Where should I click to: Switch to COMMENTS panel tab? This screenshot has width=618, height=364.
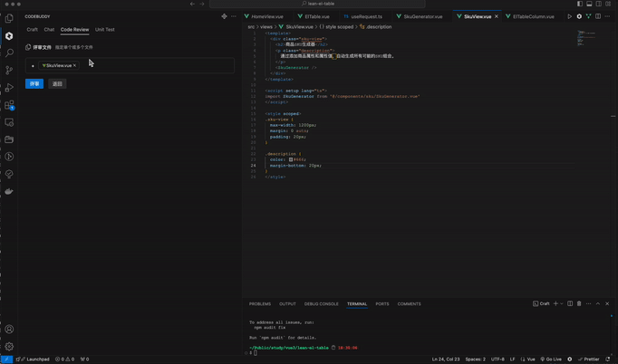tap(409, 303)
